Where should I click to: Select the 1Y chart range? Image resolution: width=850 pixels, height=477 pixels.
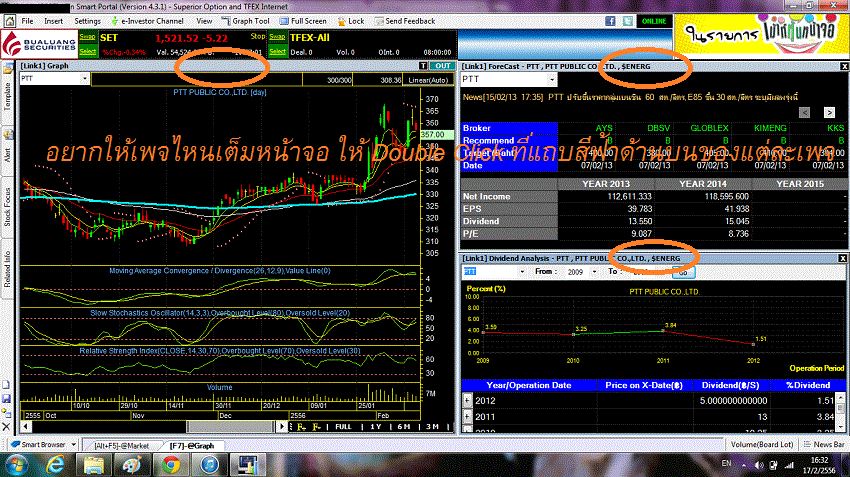(x=376, y=427)
